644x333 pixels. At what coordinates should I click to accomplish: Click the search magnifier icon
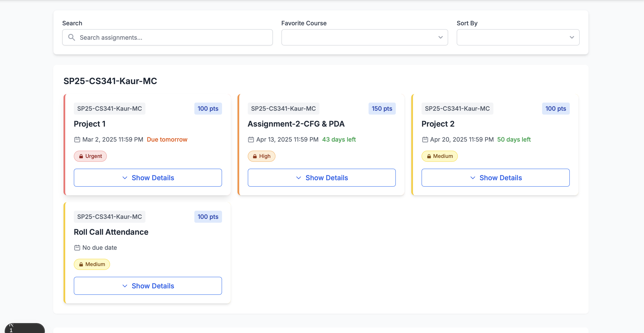[71, 37]
